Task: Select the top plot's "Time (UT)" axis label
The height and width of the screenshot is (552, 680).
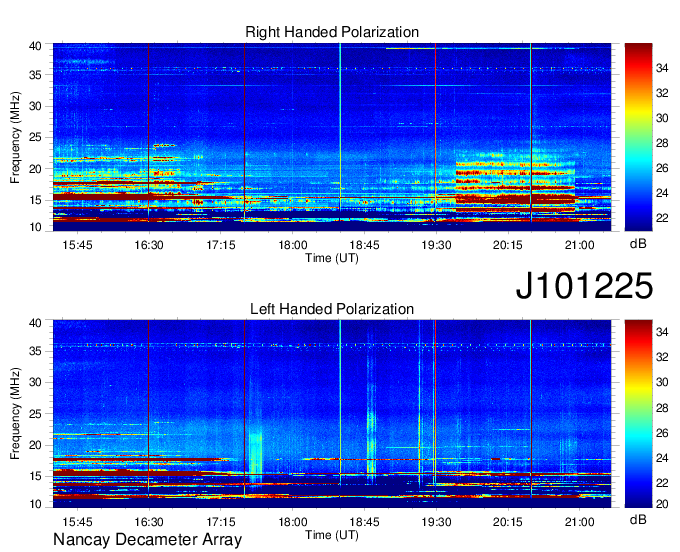Action: (332, 258)
